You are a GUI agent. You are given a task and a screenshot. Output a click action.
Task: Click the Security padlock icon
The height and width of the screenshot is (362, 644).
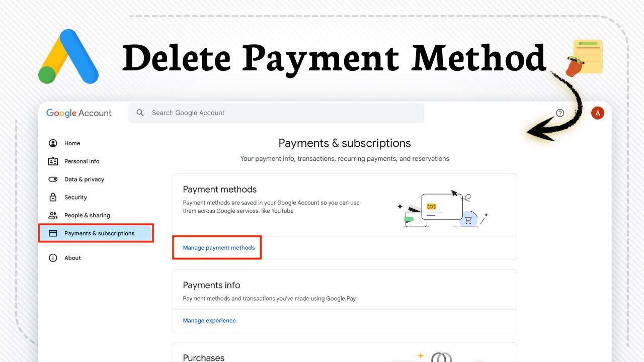click(x=53, y=197)
